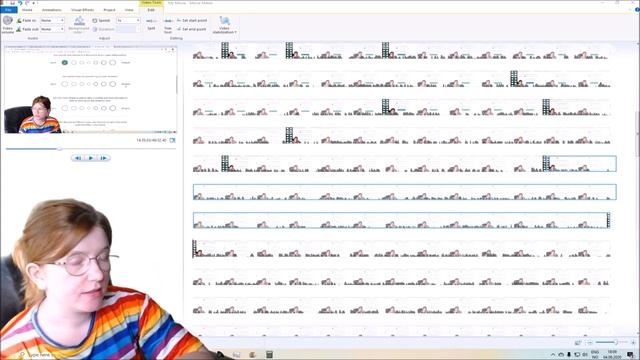Open Video stabilization options
640x360 pixels.
[224, 24]
